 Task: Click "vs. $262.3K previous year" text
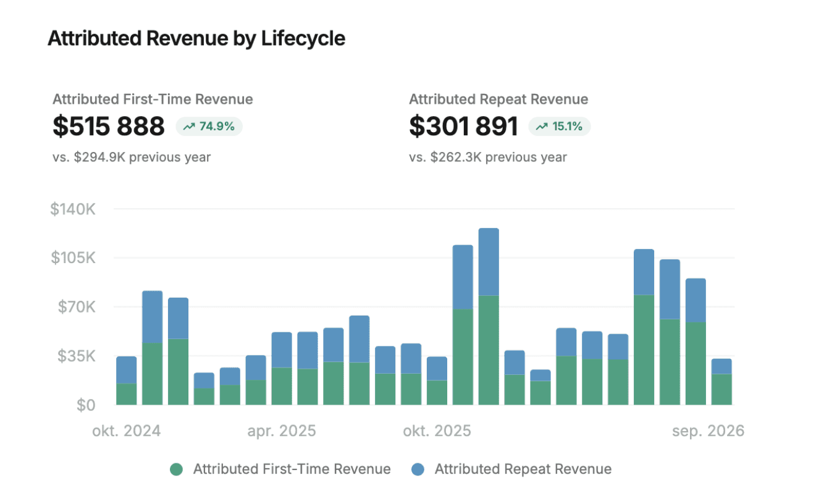(x=488, y=157)
